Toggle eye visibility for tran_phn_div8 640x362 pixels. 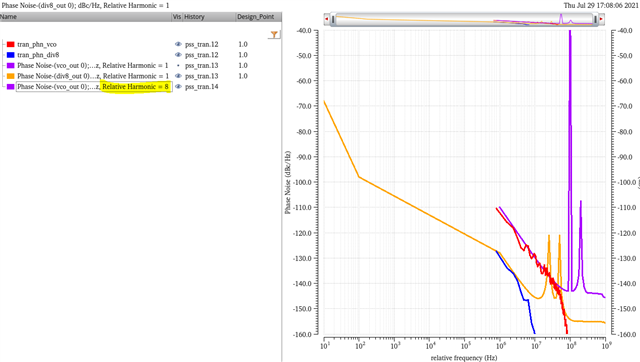click(x=178, y=55)
